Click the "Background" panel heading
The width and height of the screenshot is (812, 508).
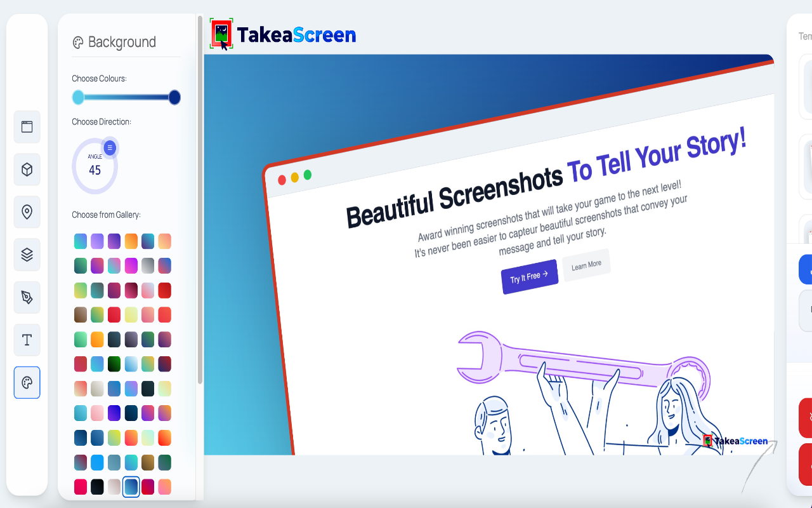pos(122,43)
